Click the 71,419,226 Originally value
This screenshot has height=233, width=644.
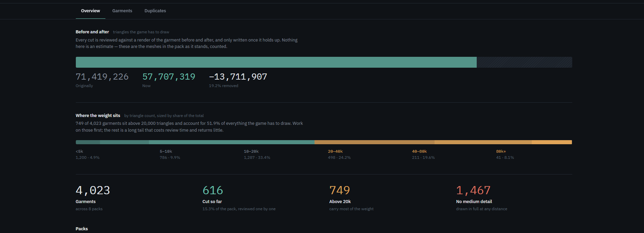tap(102, 77)
